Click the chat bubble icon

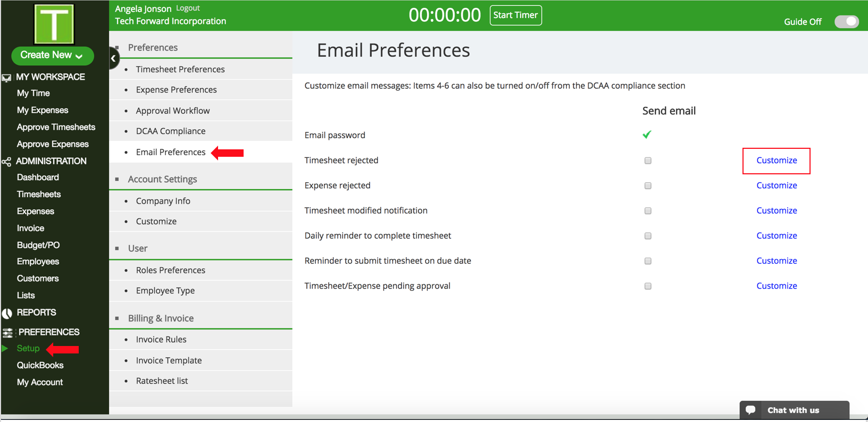point(750,410)
